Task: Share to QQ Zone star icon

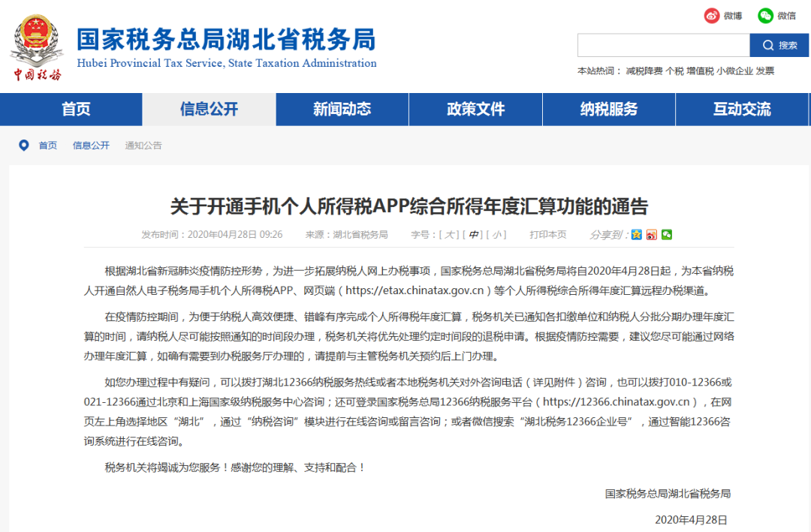Action: 636,235
